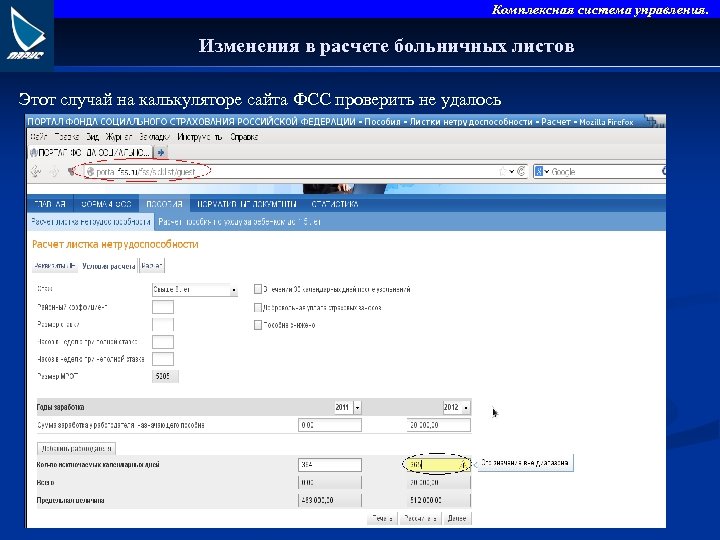Click the Google search engine icon
The width and height of the screenshot is (720, 540).
pos(539,171)
